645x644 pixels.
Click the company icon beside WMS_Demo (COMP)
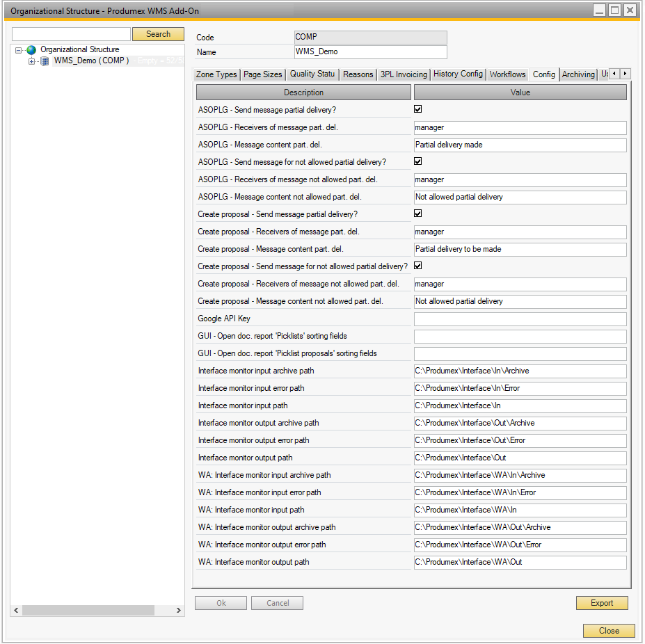[x=44, y=61]
